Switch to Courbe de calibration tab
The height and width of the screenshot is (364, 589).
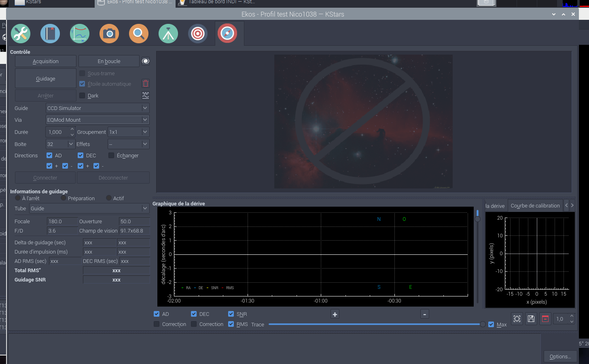coord(535,206)
